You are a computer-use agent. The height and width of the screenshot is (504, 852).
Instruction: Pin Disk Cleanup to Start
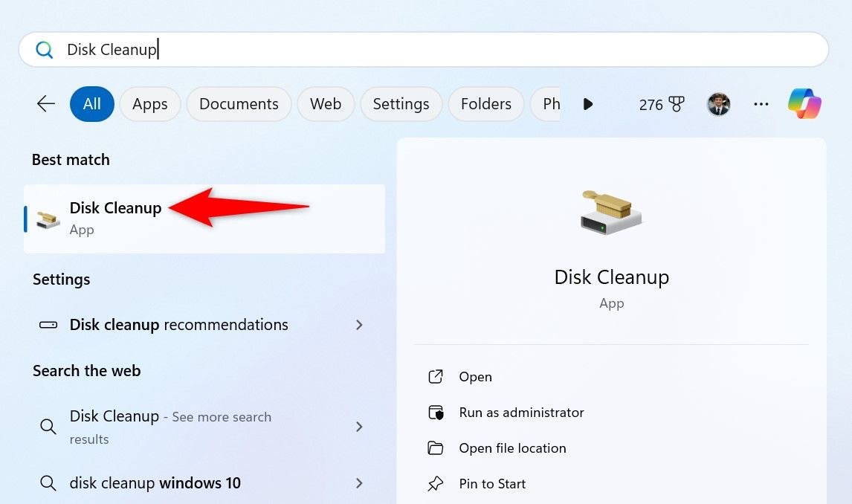[492, 484]
